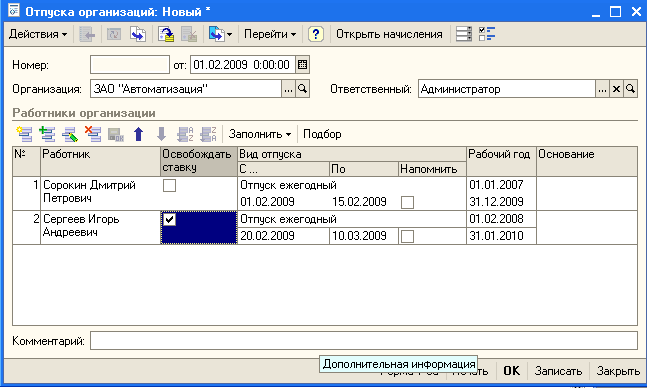The height and width of the screenshot is (388, 647).
Task: Click start date 20.02.2009
Action: [267, 236]
